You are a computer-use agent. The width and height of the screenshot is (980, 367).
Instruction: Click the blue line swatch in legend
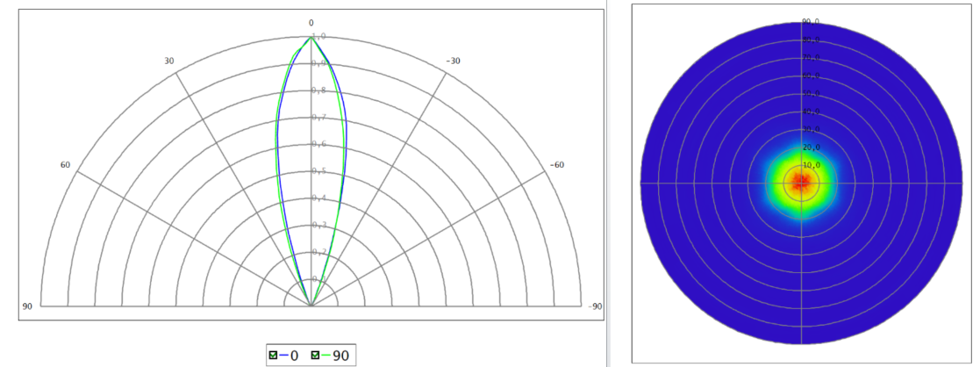tap(283, 356)
